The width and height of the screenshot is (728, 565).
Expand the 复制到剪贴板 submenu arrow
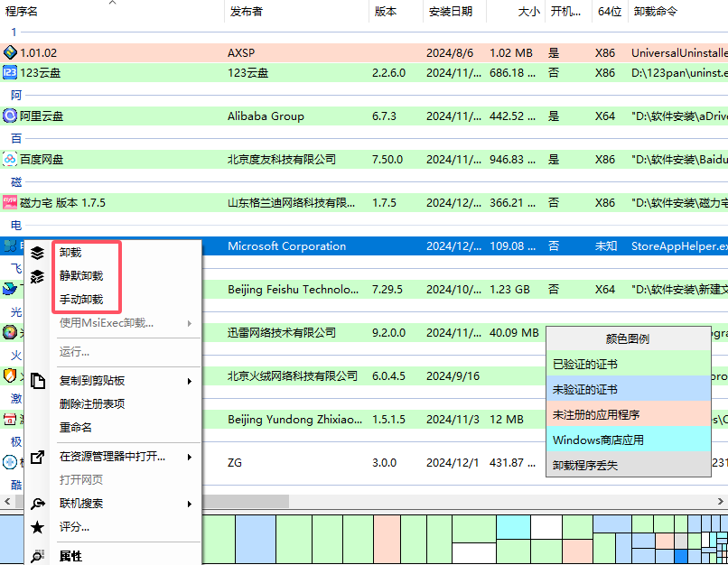(x=190, y=381)
